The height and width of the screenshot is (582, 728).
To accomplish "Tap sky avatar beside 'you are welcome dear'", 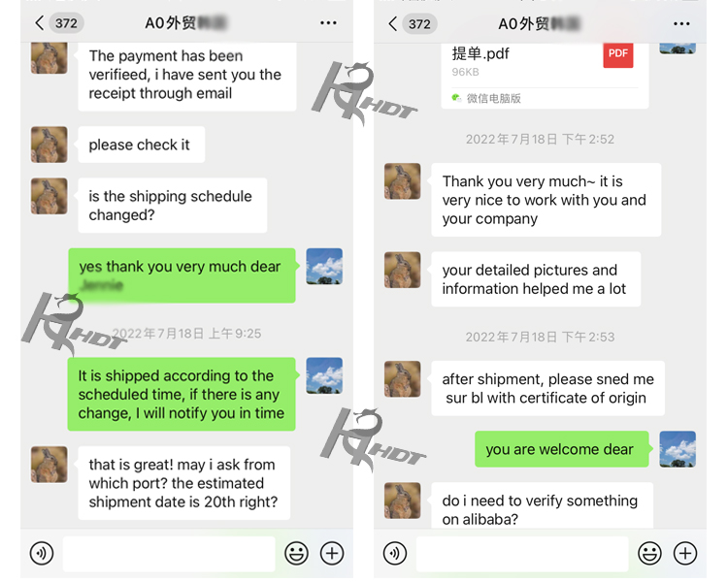I will tap(678, 449).
